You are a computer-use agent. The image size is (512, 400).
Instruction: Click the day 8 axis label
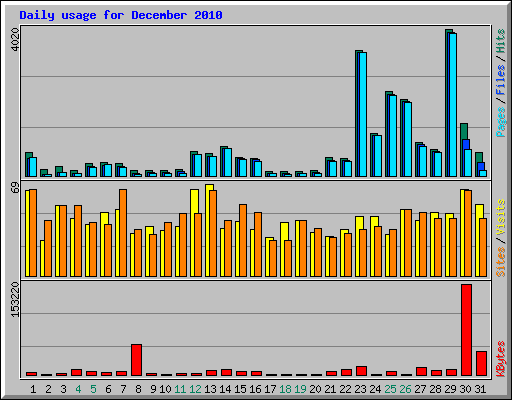pyautogui.click(x=138, y=389)
